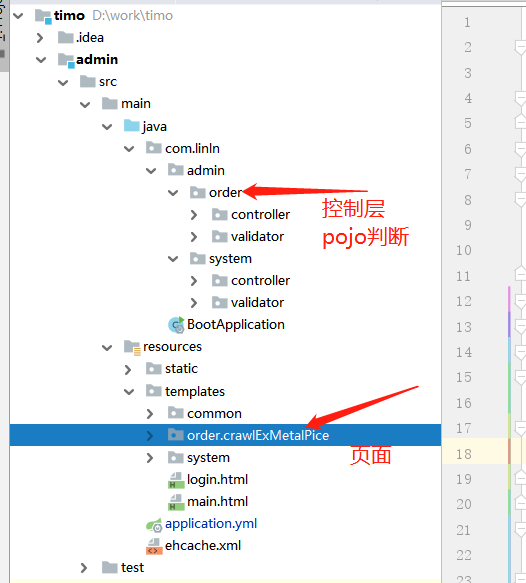This screenshot has height=583, width=526.
Task: Click line number 18 in the gutter
Action: [464, 454]
